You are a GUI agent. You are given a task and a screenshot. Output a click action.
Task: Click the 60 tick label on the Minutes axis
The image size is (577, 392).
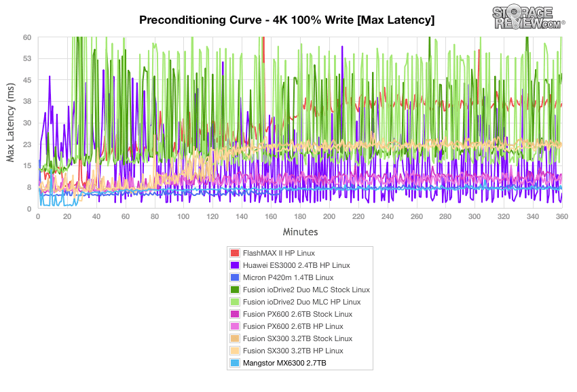125,216
